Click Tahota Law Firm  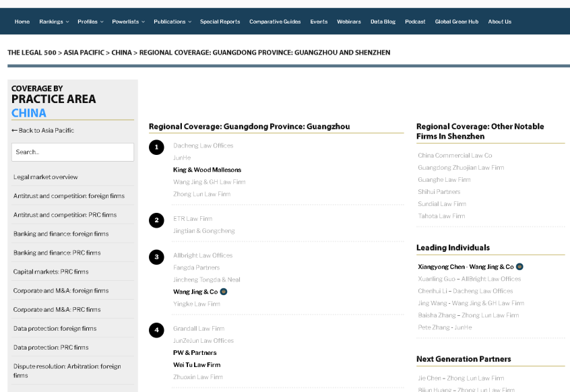point(441,216)
